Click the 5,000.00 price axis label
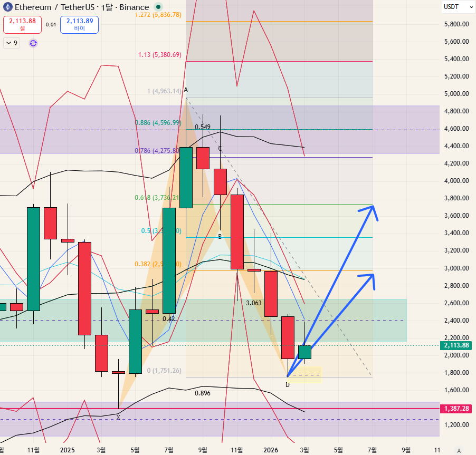The width and height of the screenshot is (476, 455). tap(456, 94)
